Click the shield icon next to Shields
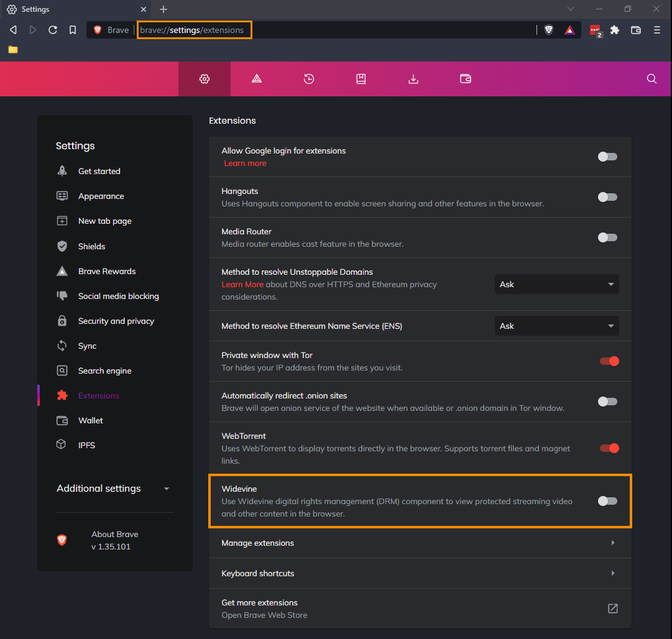Viewport: 672px width, 639px height. coord(62,246)
